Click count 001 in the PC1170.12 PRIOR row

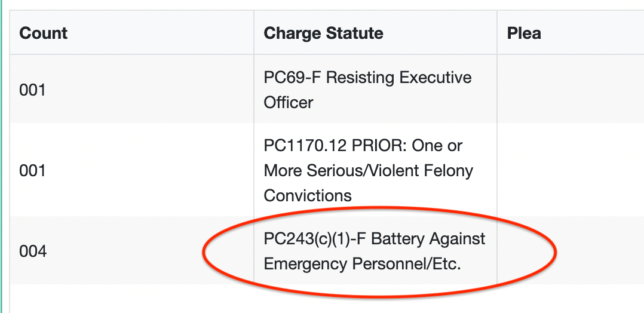click(x=33, y=171)
